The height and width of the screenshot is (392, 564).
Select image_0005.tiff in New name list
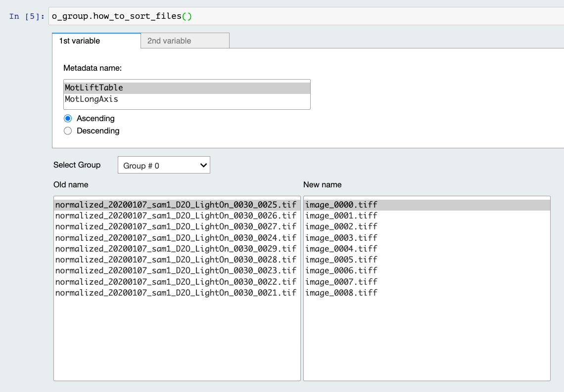(341, 260)
